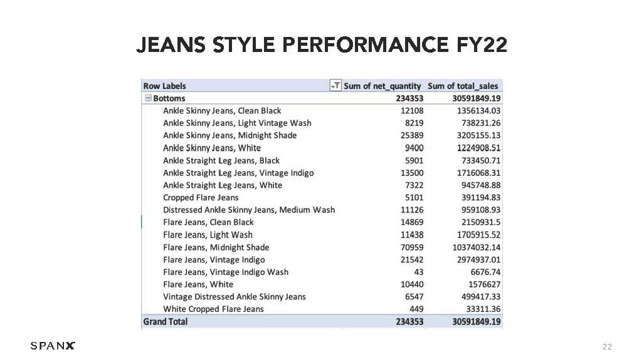Click sales value 1705915.52
This screenshot has height=362, width=644.
click(479, 235)
